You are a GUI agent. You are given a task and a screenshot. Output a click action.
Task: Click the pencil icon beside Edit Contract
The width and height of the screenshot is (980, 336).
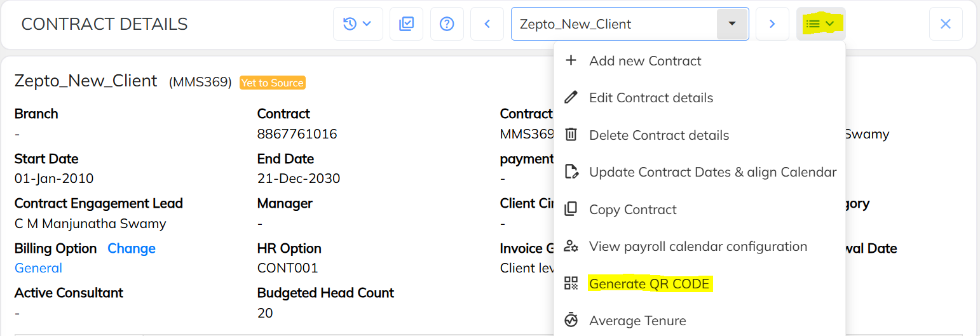click(571, 97)
